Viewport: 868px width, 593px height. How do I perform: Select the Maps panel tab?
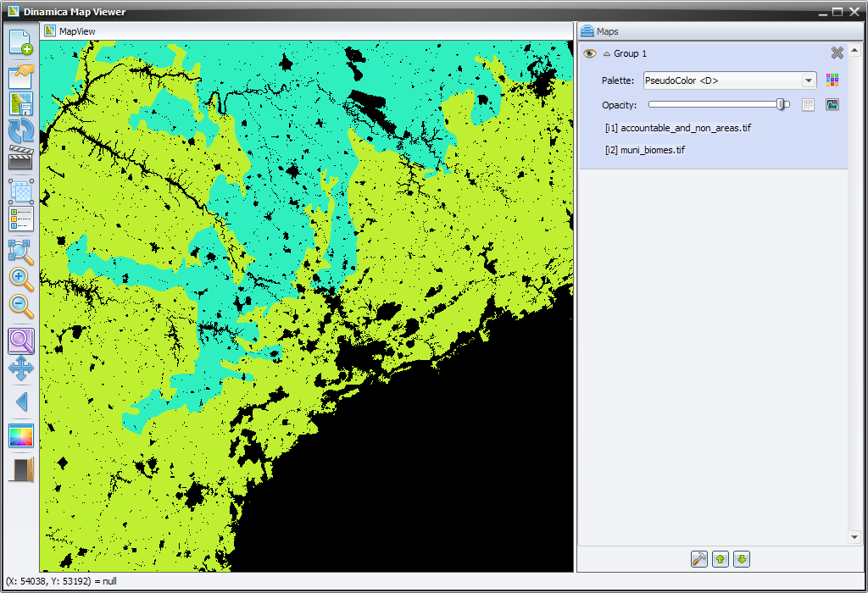tap(600, 31)
